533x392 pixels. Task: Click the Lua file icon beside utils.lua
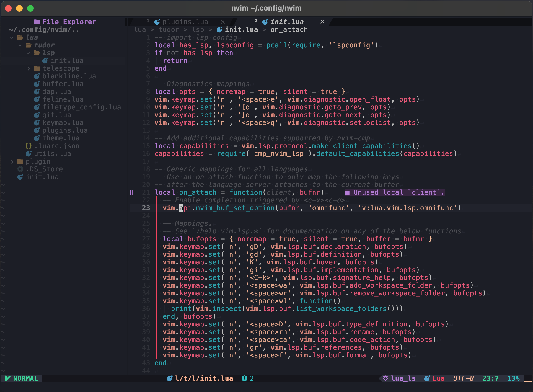[29, 154]
